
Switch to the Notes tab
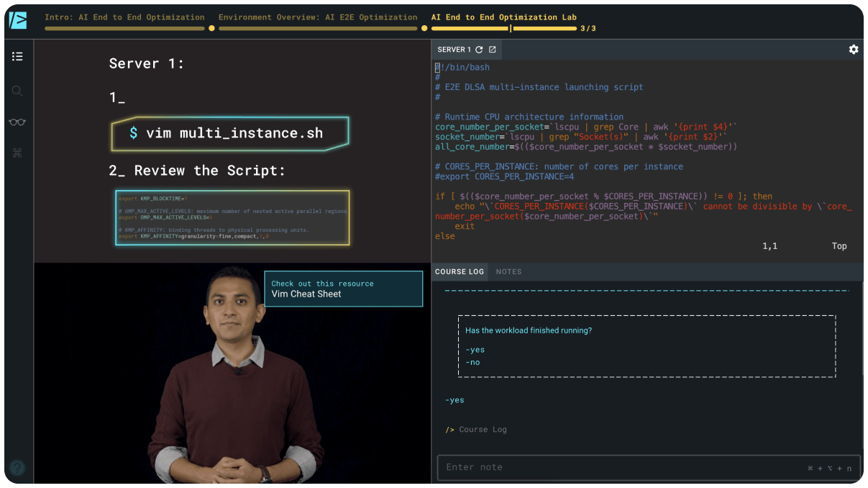pos(508,271)
